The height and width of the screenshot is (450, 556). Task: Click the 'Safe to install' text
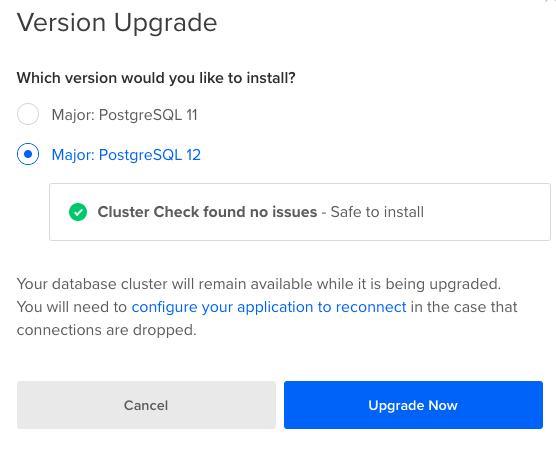pyautogui.click(x=377, y=212)
